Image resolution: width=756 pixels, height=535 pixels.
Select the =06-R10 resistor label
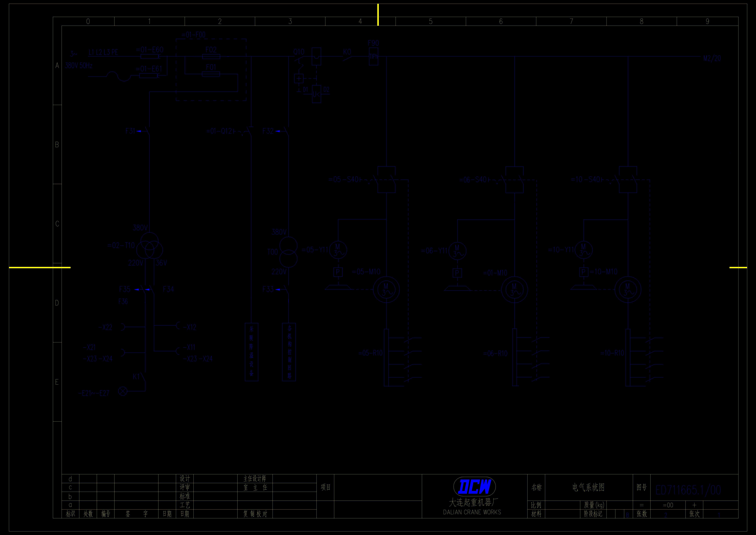[495, 353]
